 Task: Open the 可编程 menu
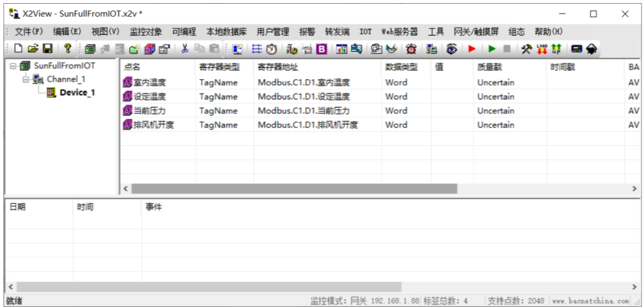click(x=184, y=32)
